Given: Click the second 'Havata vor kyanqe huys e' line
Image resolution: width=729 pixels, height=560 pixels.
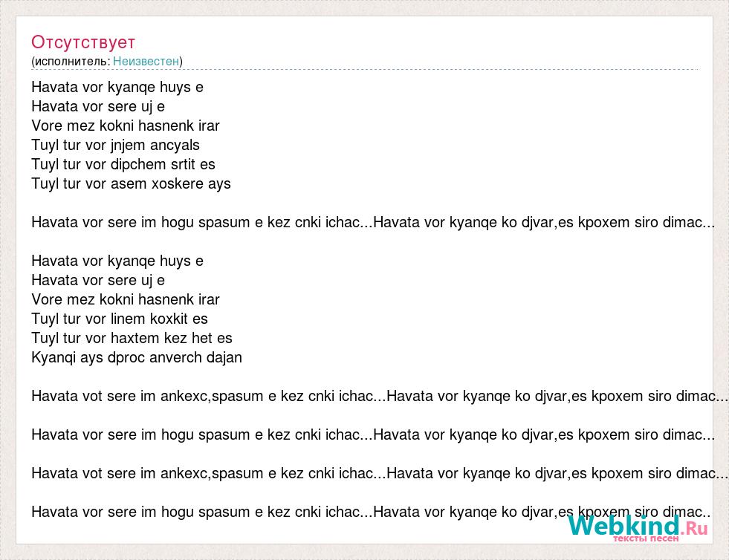Looking at the screenshot, I should [117, 261].
